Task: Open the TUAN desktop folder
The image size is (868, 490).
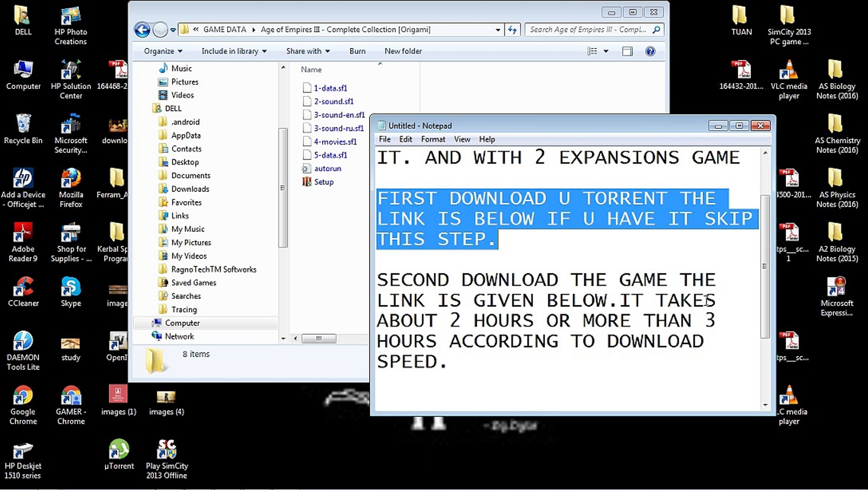Action: [741, 20]
